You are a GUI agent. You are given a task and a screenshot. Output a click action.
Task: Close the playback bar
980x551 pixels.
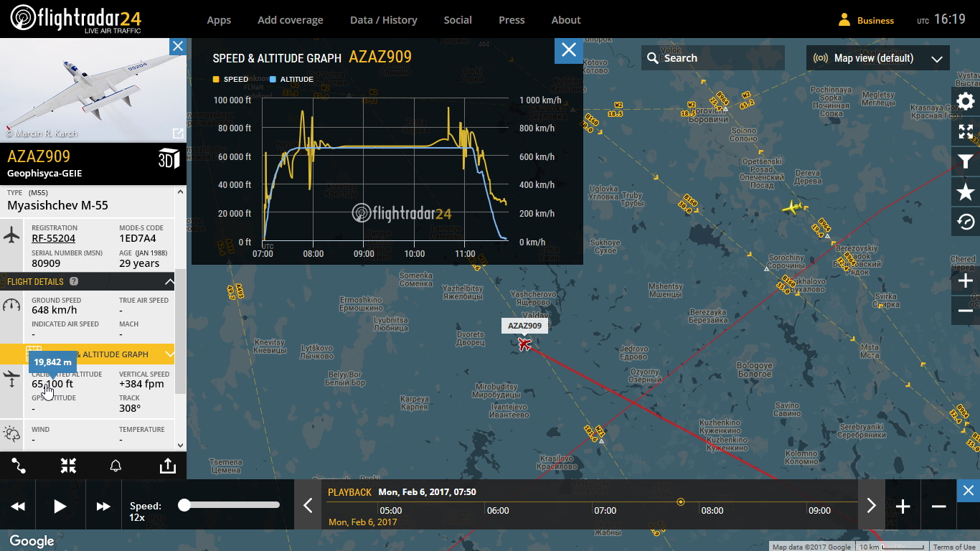coord(969,491)
